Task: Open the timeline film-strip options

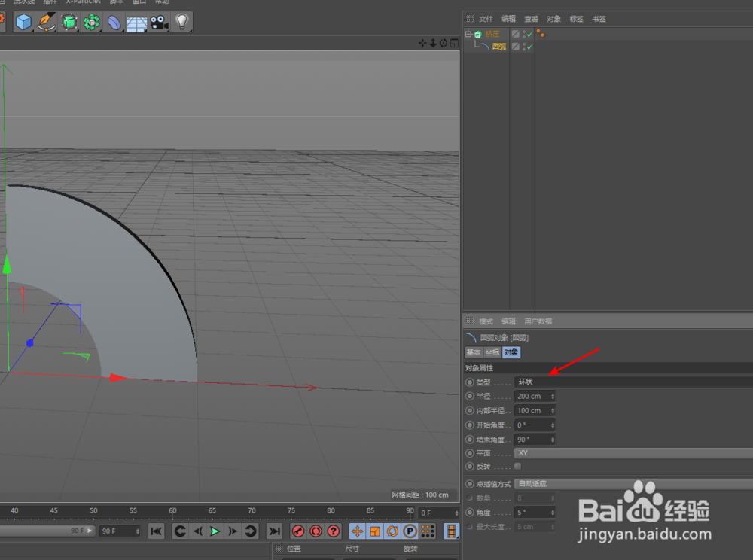Action: point(451,531)
